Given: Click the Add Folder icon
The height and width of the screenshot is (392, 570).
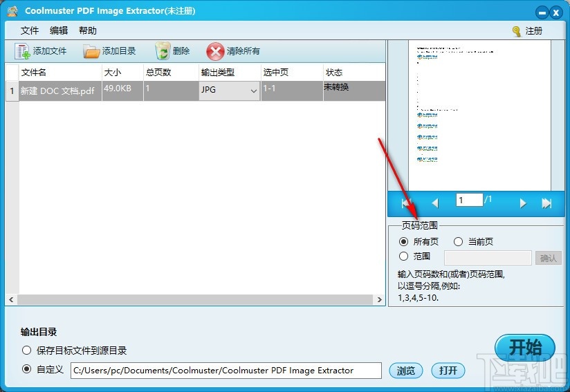Looking at the screenshot, I should [91, 51].
